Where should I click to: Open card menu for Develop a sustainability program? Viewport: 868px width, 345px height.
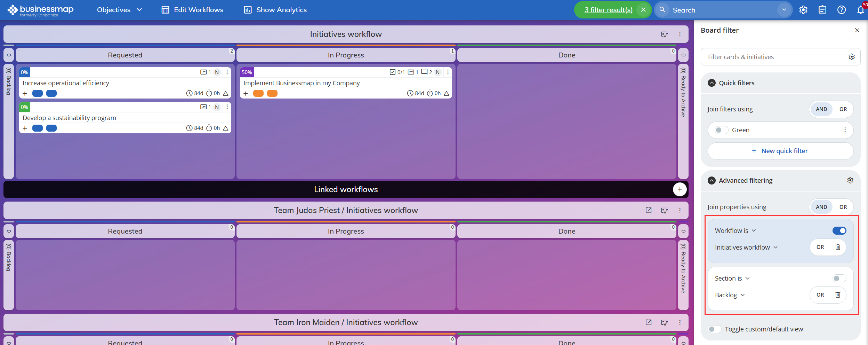(227, 107)
